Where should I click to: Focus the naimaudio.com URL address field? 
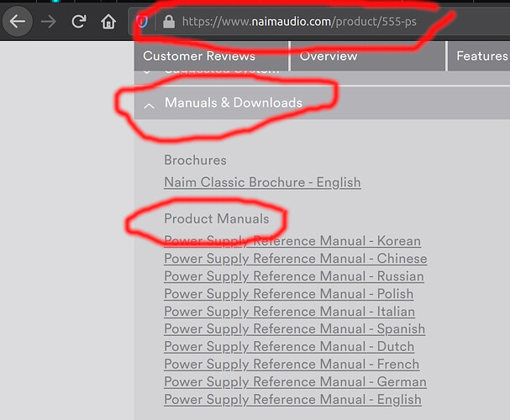[318, 22]
